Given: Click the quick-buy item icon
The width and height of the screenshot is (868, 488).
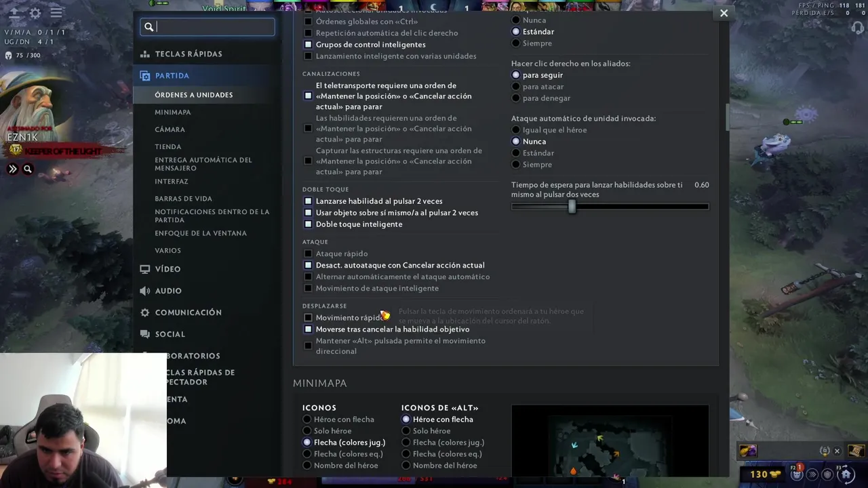Looking at the screenshot, I should (x=748, y=451).
